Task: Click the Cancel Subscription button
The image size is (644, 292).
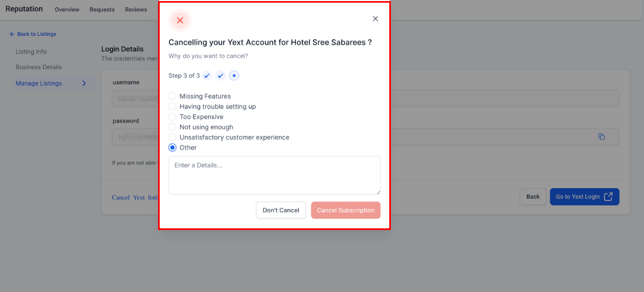Action: [345, 210]
